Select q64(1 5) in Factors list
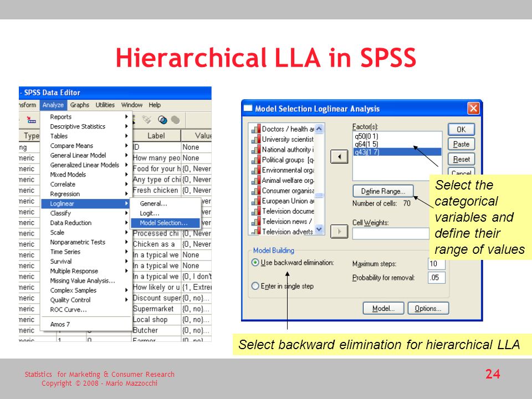 [366, 144]
